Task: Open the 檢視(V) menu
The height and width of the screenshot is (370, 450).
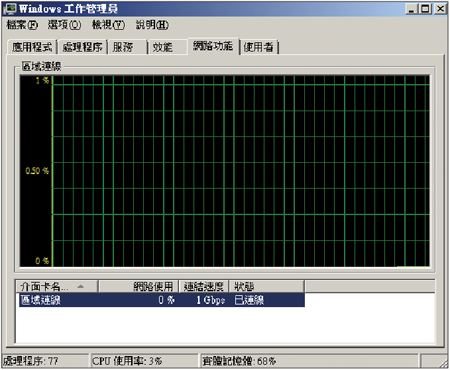Action: click(108, 25)
